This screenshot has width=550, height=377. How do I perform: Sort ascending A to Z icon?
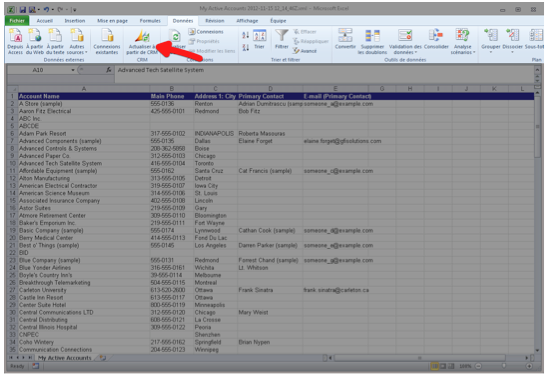click(246, 35)
